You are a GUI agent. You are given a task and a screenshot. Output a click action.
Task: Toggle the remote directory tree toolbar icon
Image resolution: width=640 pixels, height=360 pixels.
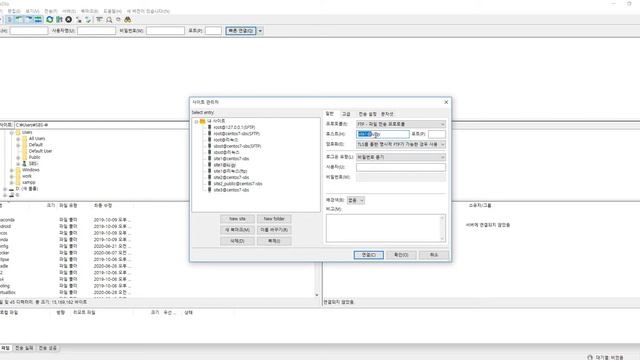[29, 20]
